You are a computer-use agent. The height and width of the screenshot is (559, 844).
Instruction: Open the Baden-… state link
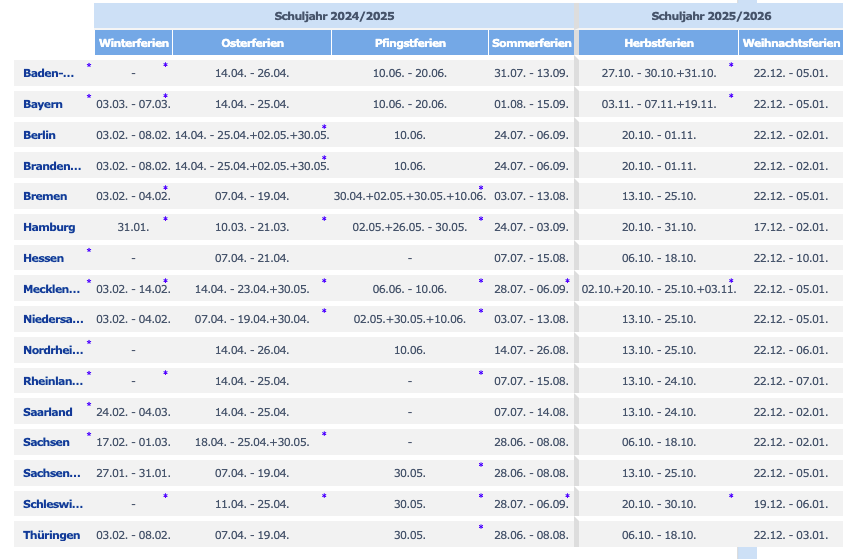(48, 73)
